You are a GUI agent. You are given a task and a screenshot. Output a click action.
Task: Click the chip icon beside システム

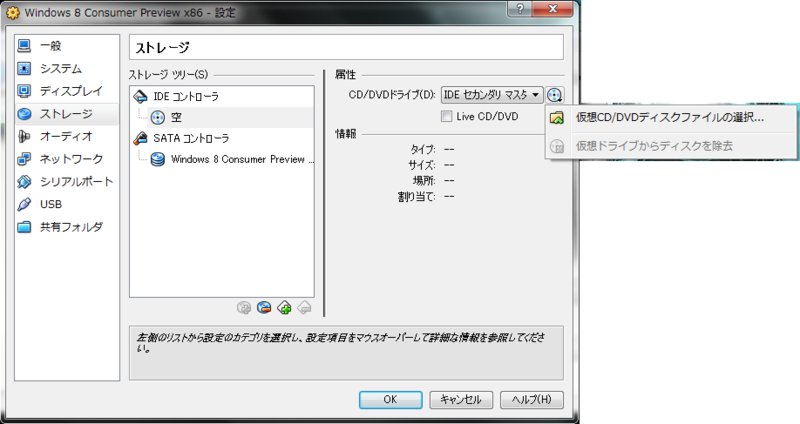tap(24, 68)
